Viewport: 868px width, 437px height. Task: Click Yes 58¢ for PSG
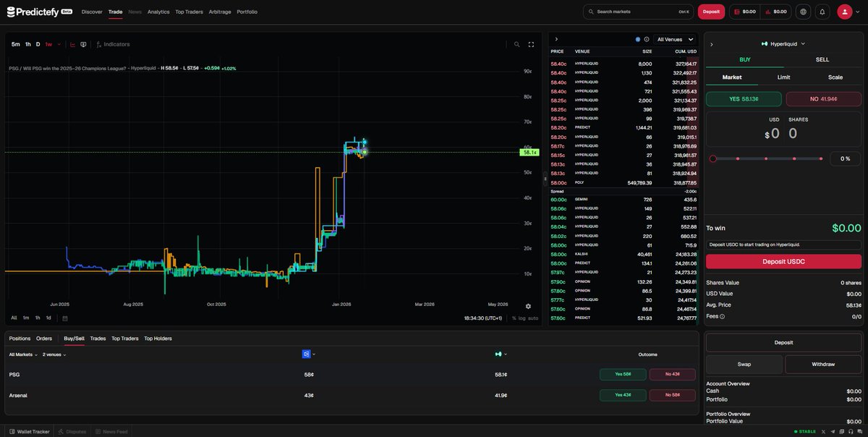pos(622,374)
